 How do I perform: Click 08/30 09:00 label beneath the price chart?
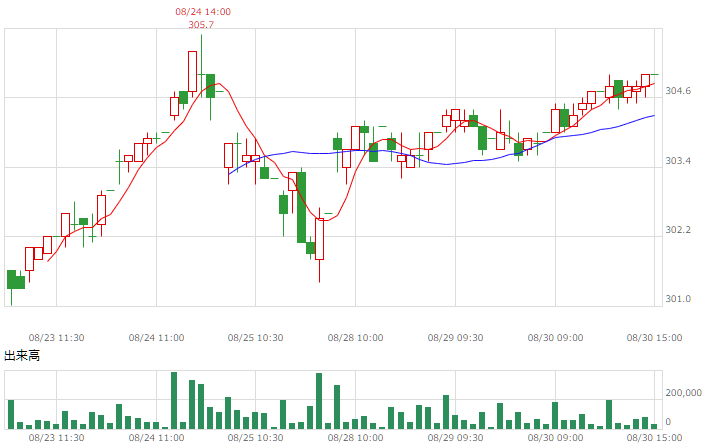556,338
